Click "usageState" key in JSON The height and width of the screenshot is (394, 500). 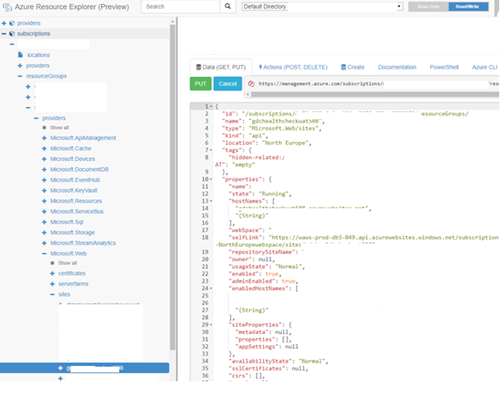coord(248,266)
